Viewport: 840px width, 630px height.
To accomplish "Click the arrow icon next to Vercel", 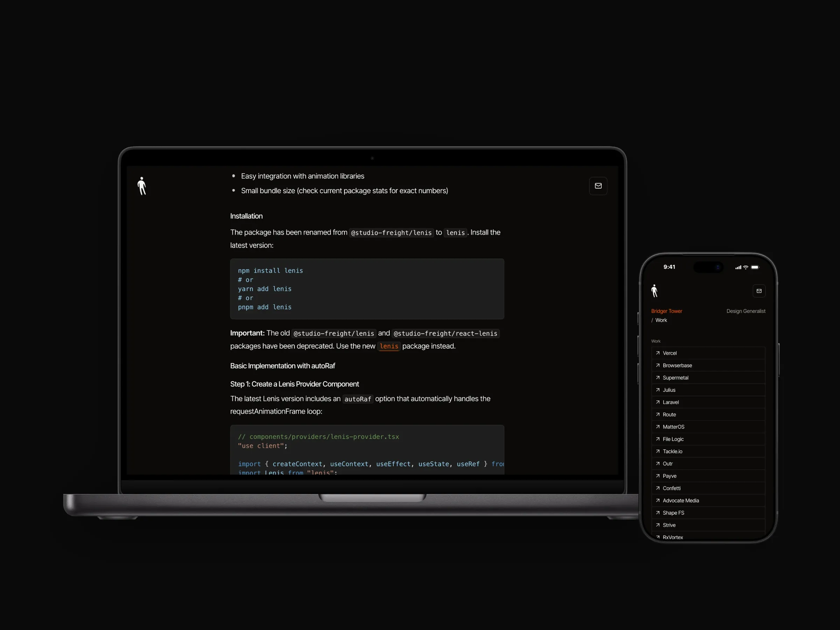I will pos(658,353).
